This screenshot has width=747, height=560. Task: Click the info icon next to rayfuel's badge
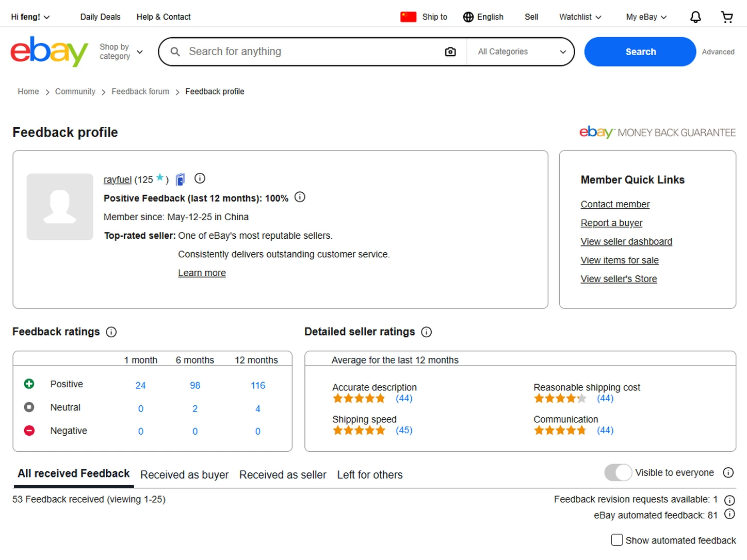(200, 178)
